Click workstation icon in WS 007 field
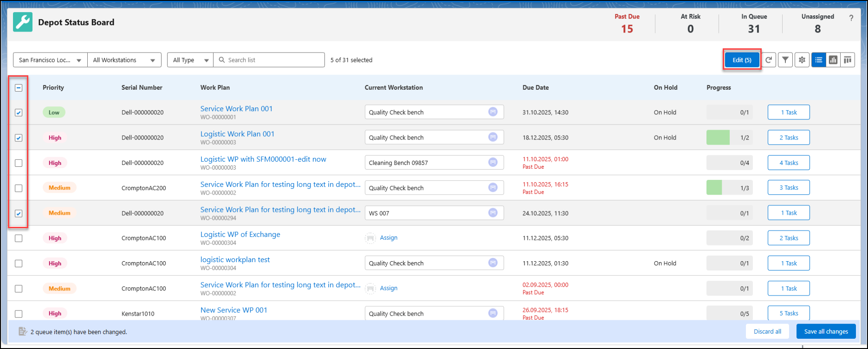Viewport: 868px width, 349px height. pyautogui.click(x=493, y=213)
